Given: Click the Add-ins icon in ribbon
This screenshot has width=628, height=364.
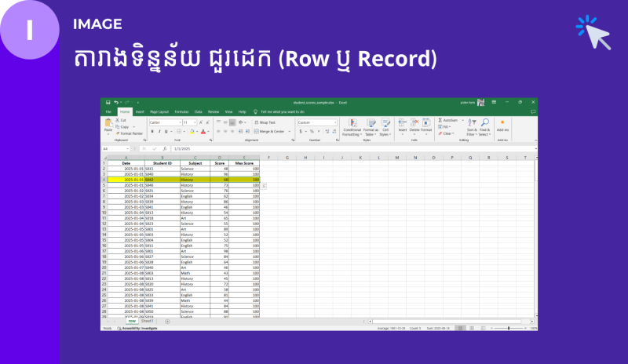Looking at the screenshot, I should [x=503, y=124].
